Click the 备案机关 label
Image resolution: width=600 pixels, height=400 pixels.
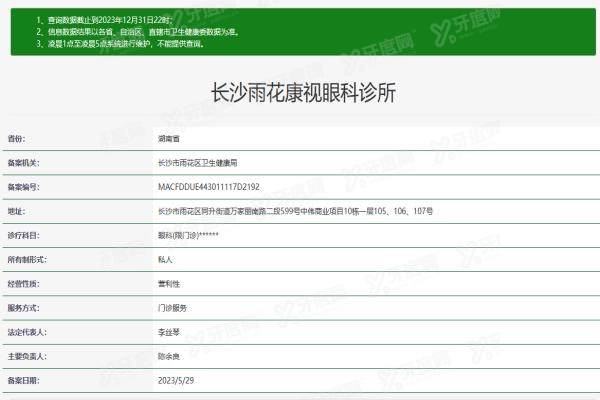pos(23,163)
